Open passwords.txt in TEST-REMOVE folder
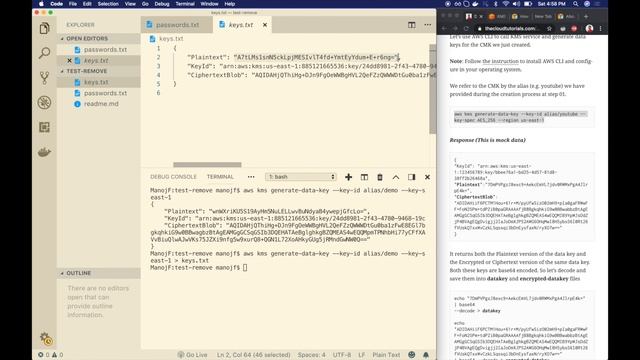 point(98,93)
